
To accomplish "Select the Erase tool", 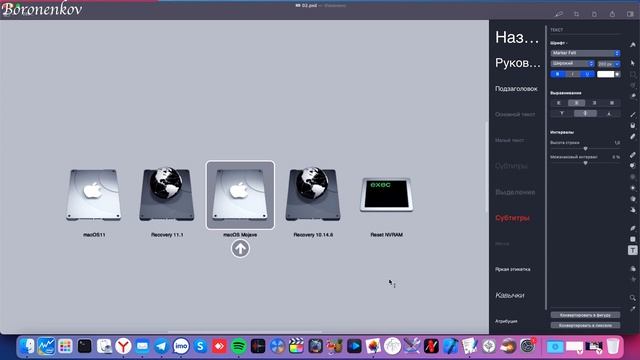I will click(633, 137).
